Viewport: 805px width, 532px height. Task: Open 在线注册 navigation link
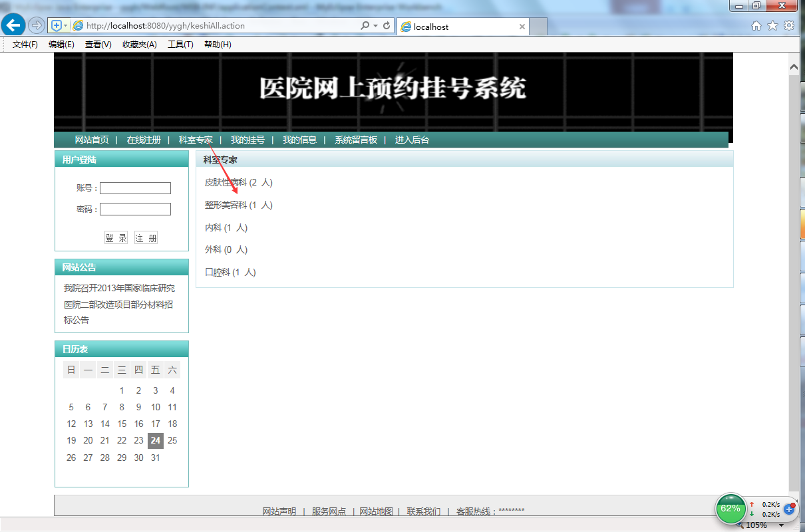[144, 140]
